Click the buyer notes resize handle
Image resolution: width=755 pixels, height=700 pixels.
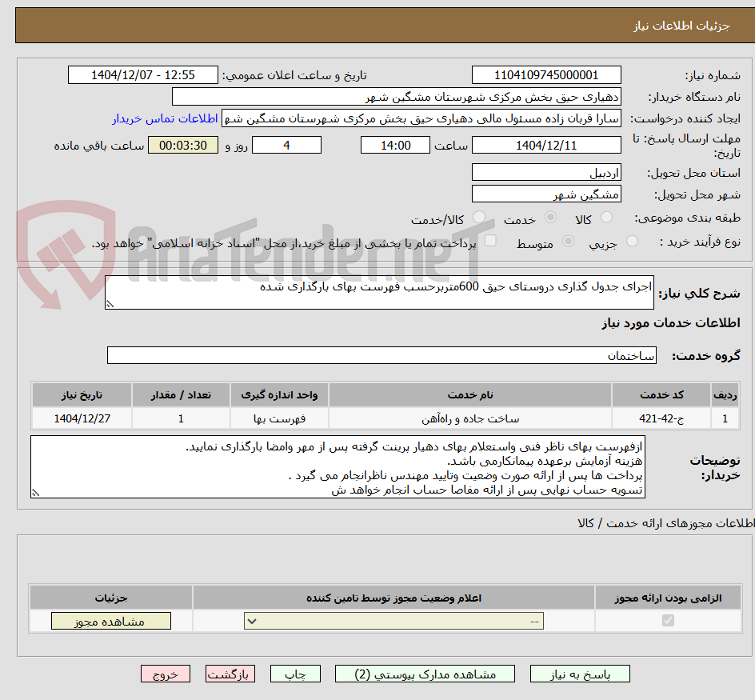tap(35, 493)
